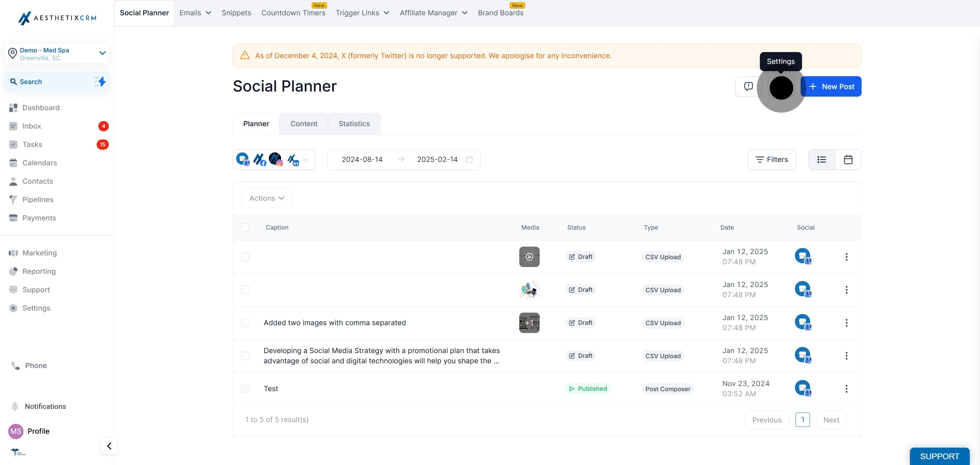This screenshot has width=980, height=465.
Task: Open the Pipelines sidebar item
Action: point(38,199)
